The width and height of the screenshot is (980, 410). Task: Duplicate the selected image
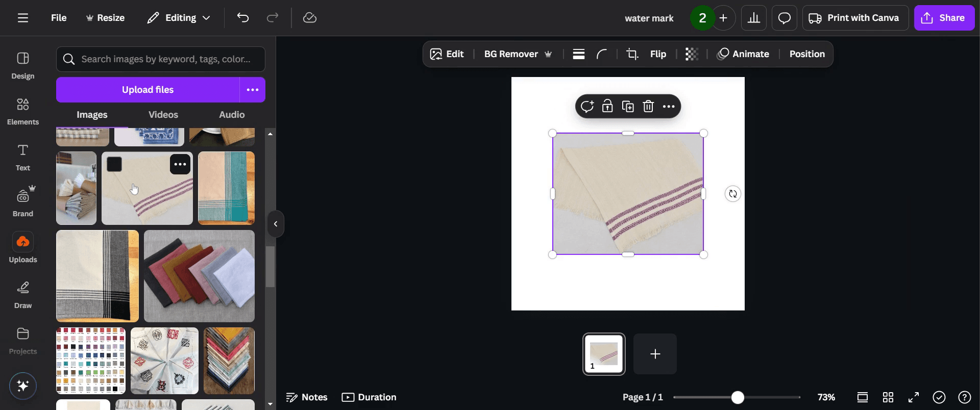[x=628, y=107]
